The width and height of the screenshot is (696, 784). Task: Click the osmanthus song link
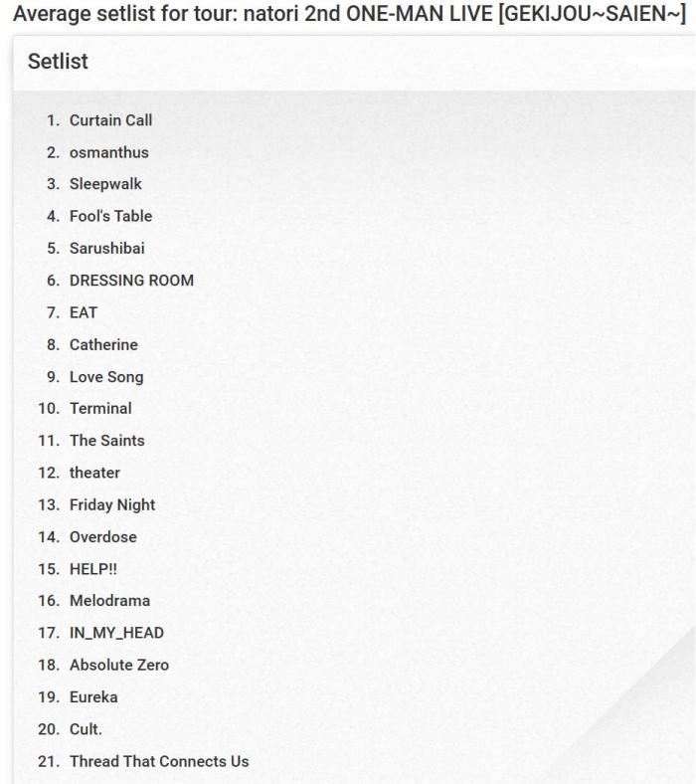[x=108, y=152]
